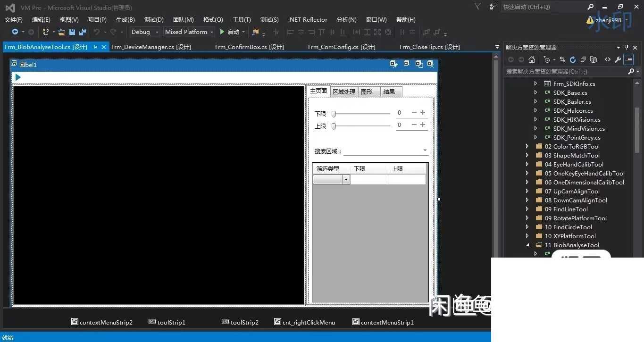
Task: Click plus button for 下限 value
Action: 423,112
